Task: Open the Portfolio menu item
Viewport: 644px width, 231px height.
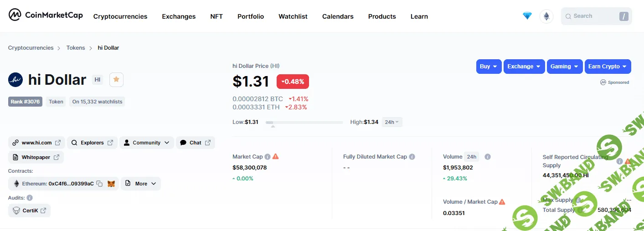Action: (250, 16)
